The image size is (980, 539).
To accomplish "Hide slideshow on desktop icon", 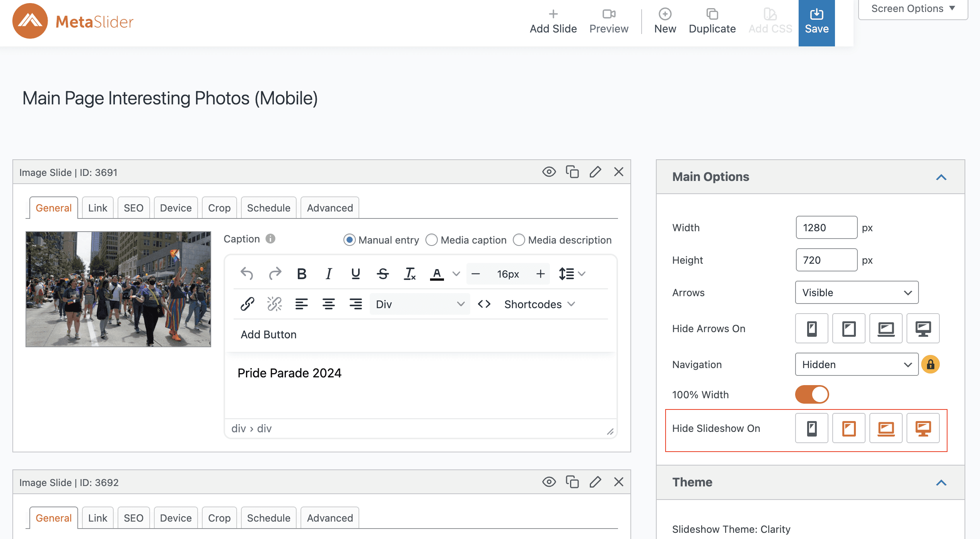I will pyautogui.click(x=923, y=428).
